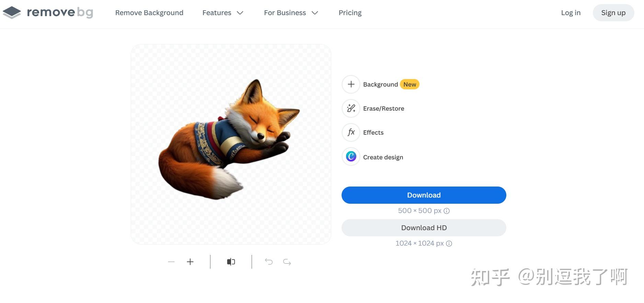Open the fx Effects icon
Viewport: 644px width, 303px height.
[x=351, y=133]
